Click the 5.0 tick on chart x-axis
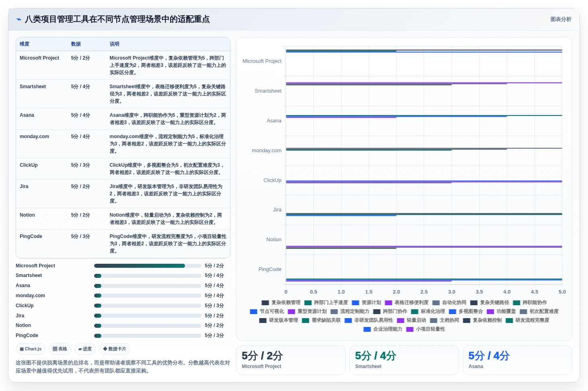588x391 pixels. [x=562, y=292]
